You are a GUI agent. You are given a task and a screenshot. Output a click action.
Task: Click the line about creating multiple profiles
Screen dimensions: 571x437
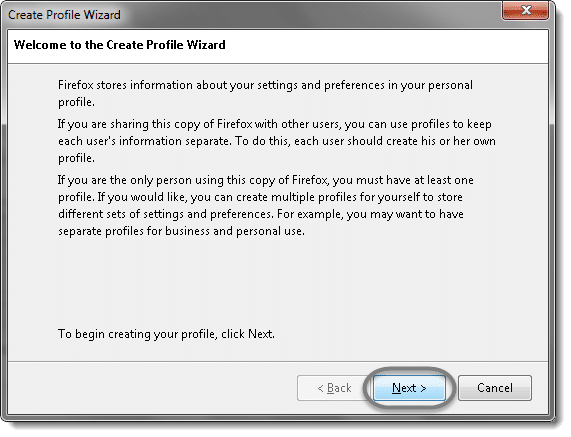pyautogui.click(x=260, y=197)
